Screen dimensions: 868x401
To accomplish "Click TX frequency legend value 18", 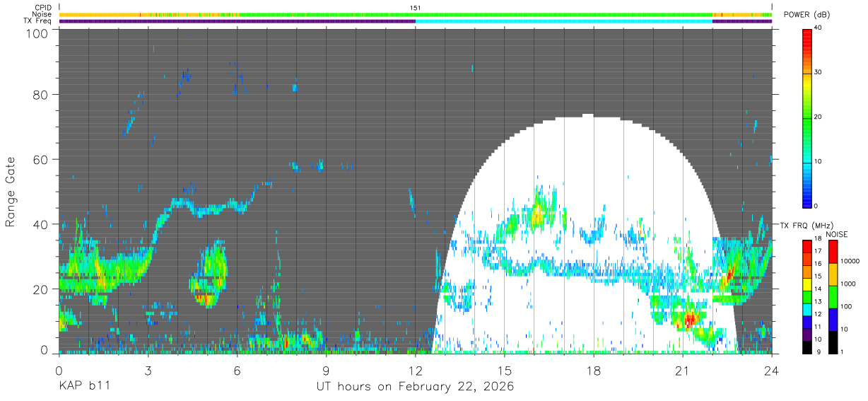I will tap(818, 240).
